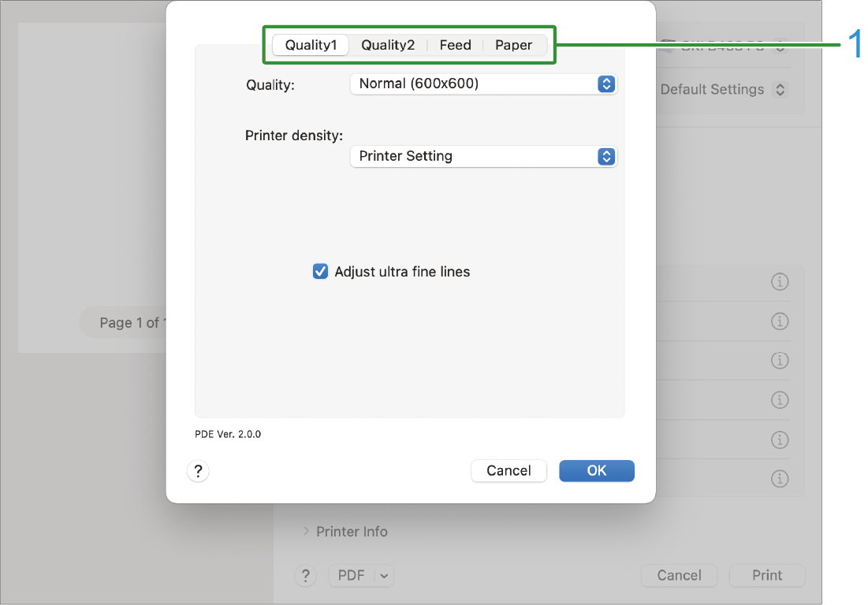Click the help question mark in the dialog
Viewport: 868px width, 605px height.
198,471
